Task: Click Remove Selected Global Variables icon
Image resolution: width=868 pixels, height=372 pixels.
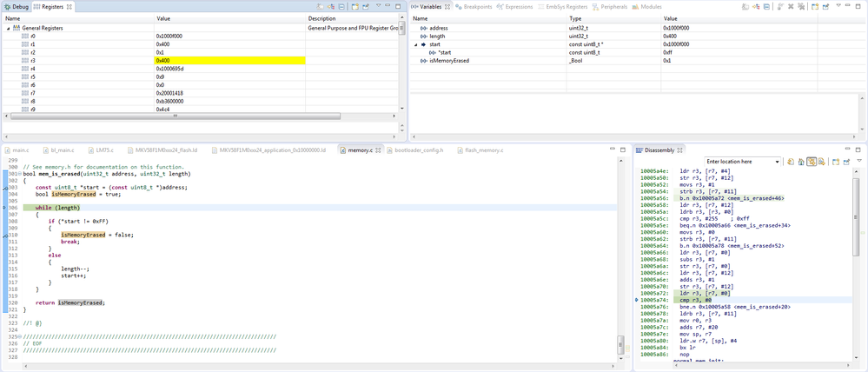Action: coord(791,7)
